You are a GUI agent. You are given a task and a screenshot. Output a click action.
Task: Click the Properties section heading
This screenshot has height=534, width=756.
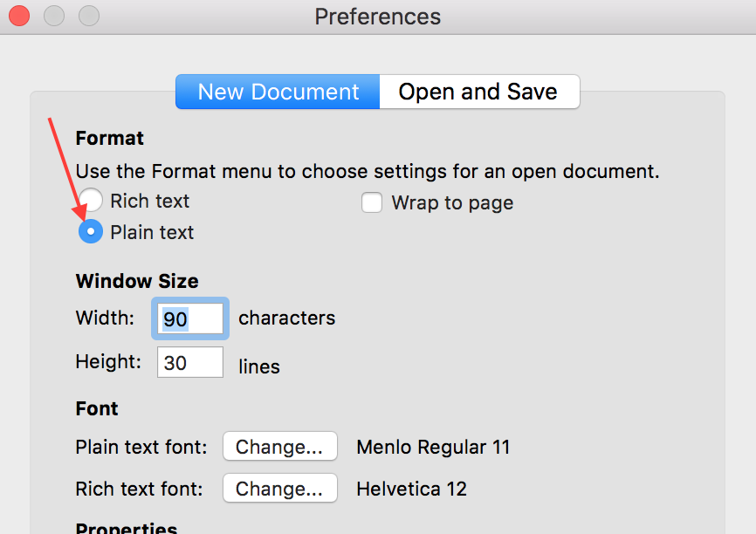click(x=126, y=527)
